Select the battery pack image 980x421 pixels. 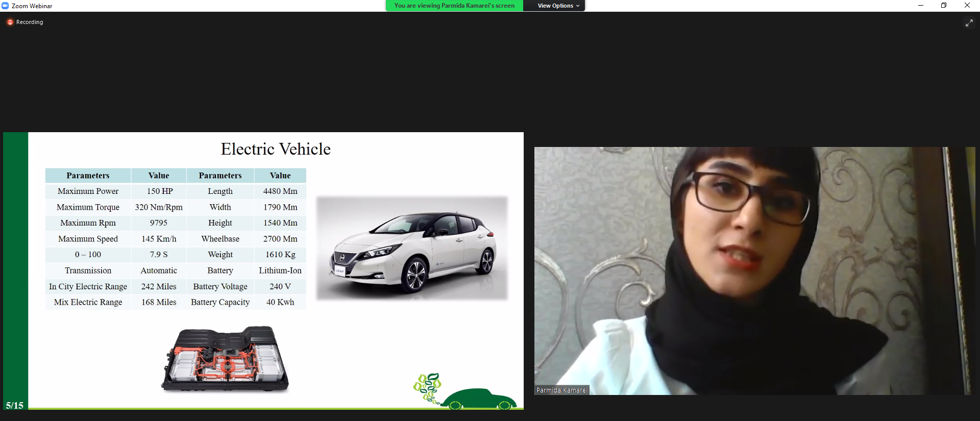225,359
